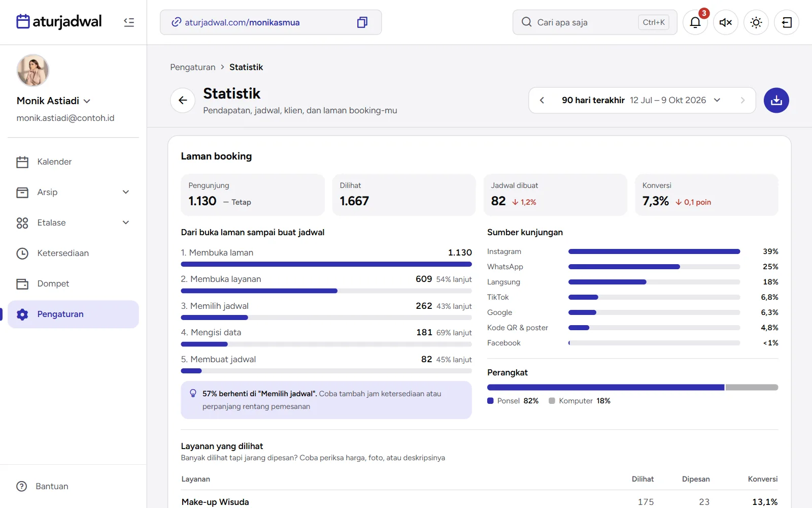Go to the next date range
The image size is (812, 508).
pyautogui.click(x=742, y=100)
